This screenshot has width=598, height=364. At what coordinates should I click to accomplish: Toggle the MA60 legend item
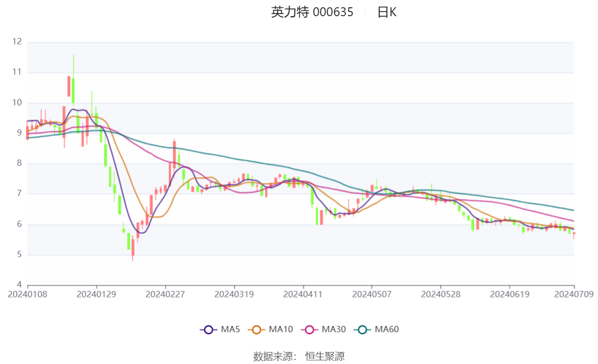tap(377, 329)
